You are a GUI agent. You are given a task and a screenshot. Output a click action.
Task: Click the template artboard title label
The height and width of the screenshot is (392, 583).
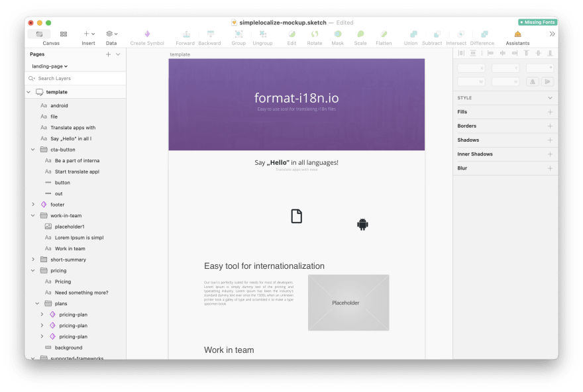pyautogui.click(x=180, y=54)
